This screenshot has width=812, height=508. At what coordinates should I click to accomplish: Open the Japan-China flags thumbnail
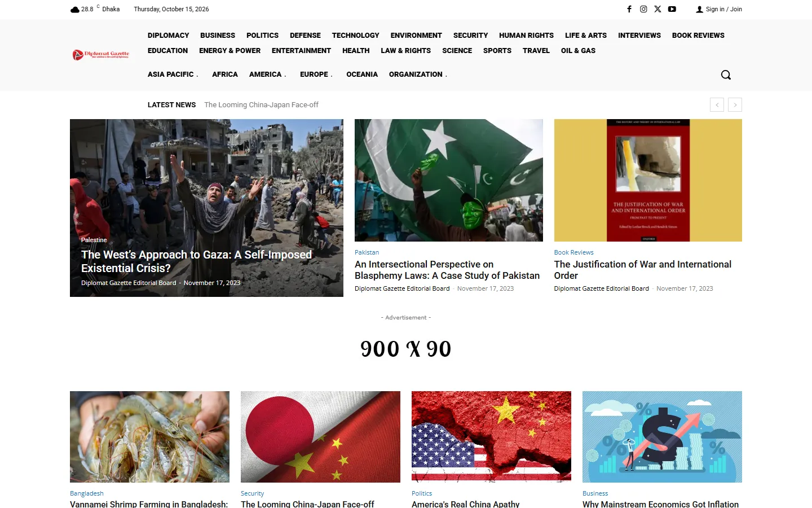pos(320,437)
